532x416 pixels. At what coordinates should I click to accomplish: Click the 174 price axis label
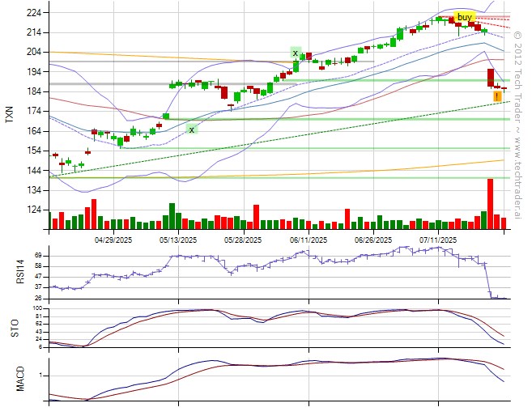tap(33, 111)
